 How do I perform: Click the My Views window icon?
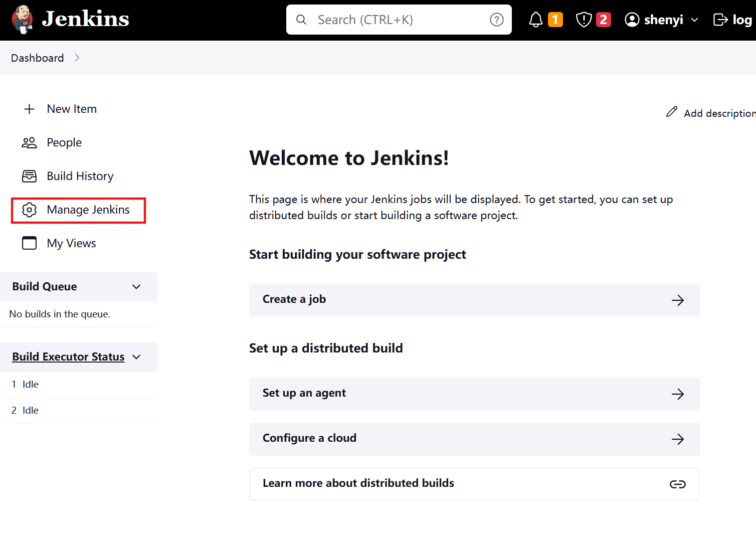(30, 243)
